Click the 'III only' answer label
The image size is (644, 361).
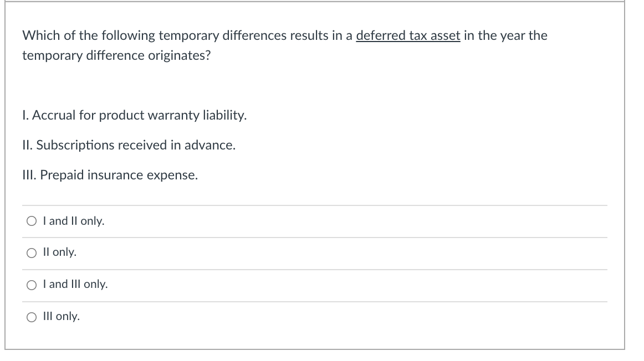pos(63,316)
